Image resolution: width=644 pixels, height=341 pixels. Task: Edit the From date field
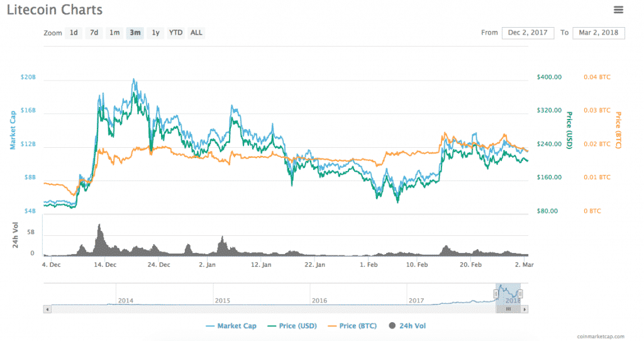pos(528,33)
